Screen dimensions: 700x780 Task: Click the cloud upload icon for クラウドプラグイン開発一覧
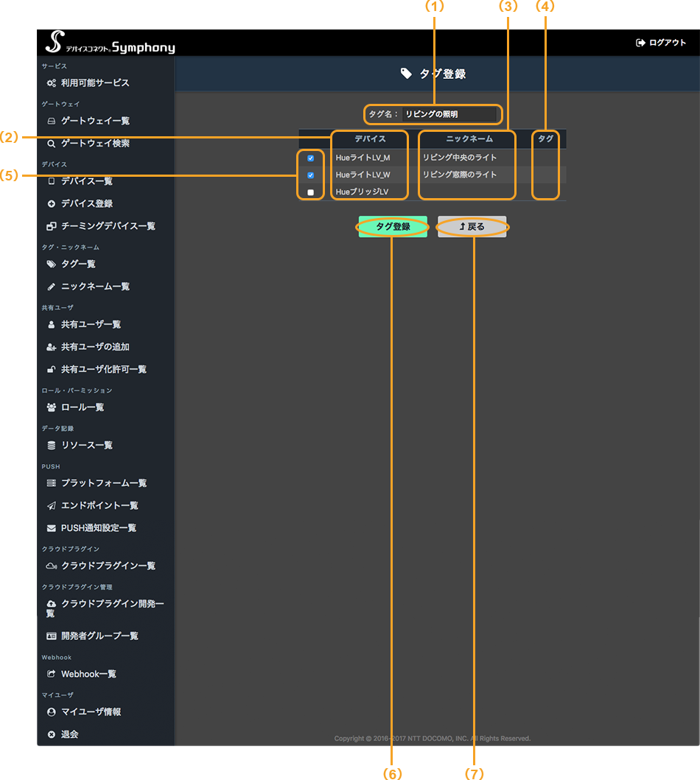click(52, 604)
